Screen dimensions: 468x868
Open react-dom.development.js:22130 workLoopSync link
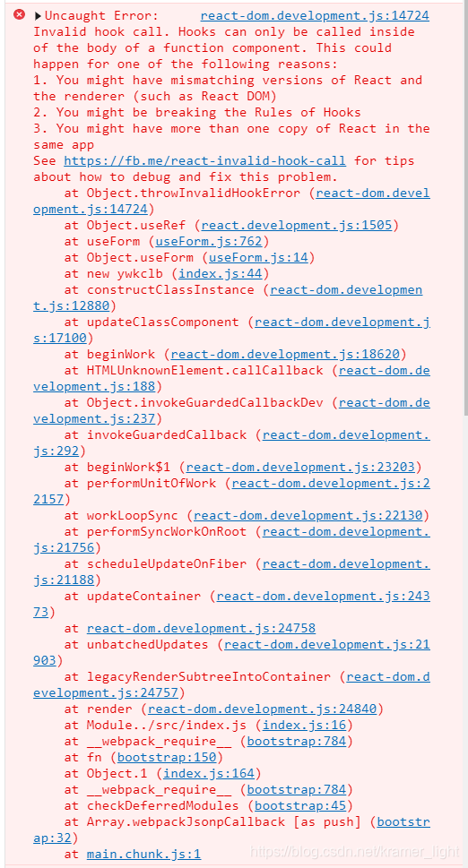coord(308,515)
